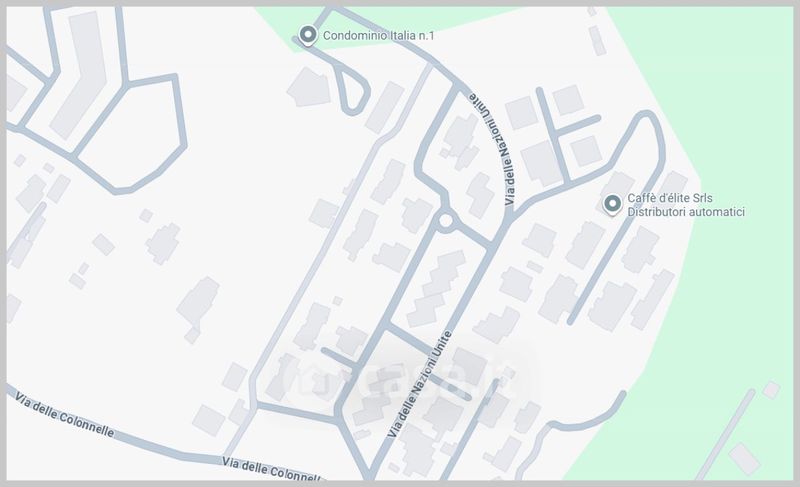Select the zigzag-shaped building near the roundabout

click(435, 288)
